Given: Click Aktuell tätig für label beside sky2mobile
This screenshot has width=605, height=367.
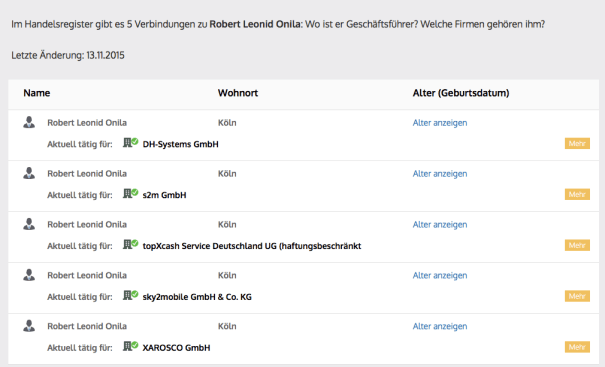Looking at the screenshot, I should [x=80, y=297].
